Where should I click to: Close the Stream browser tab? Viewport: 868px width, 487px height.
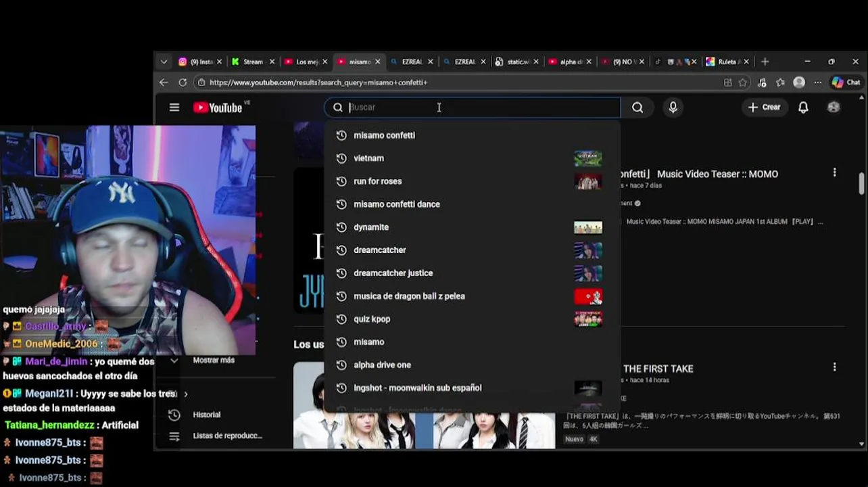pos(272,62)
